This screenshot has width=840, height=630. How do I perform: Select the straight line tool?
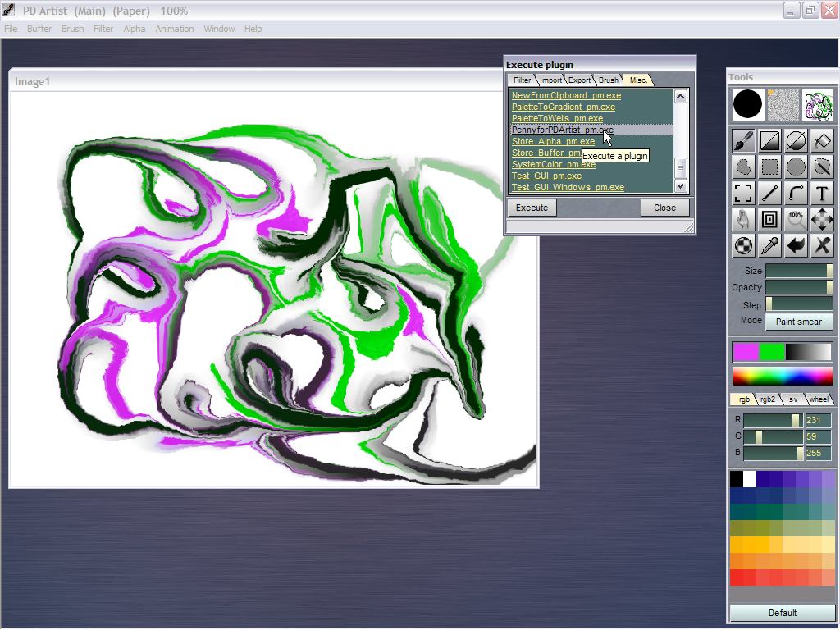(769, 193)
